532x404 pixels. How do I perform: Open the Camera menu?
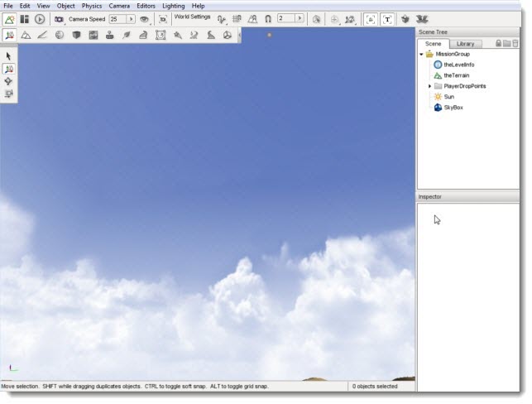pyautogui.click(x=119, y=6)
